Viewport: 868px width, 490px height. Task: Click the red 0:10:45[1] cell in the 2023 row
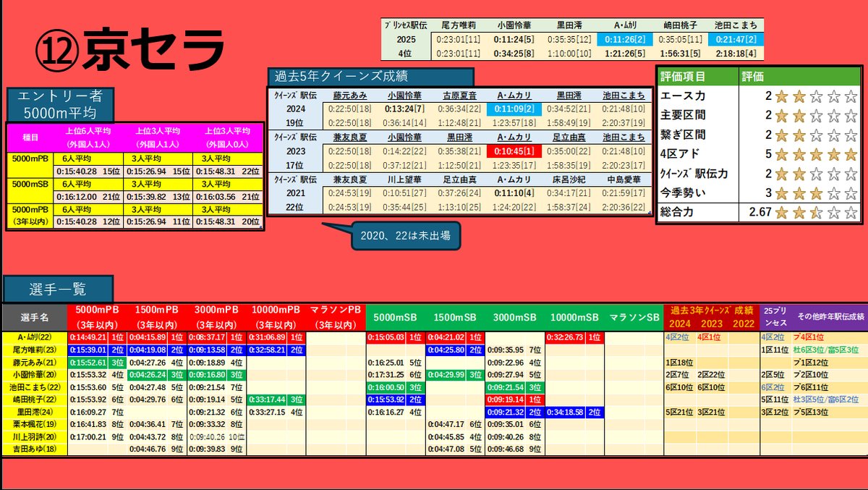515,151
